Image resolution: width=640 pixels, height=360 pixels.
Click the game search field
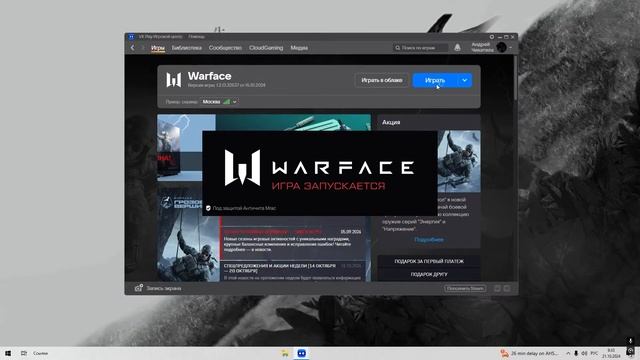tap(420, 48)
